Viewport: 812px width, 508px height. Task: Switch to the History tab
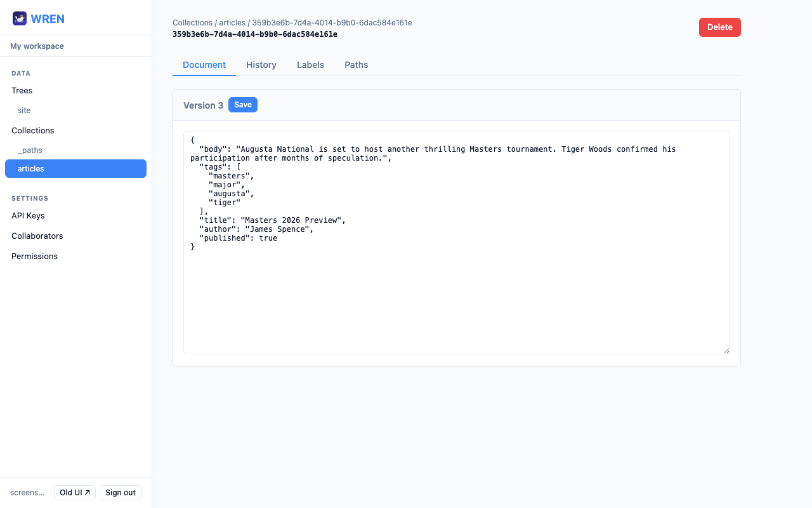pos(261,65)
